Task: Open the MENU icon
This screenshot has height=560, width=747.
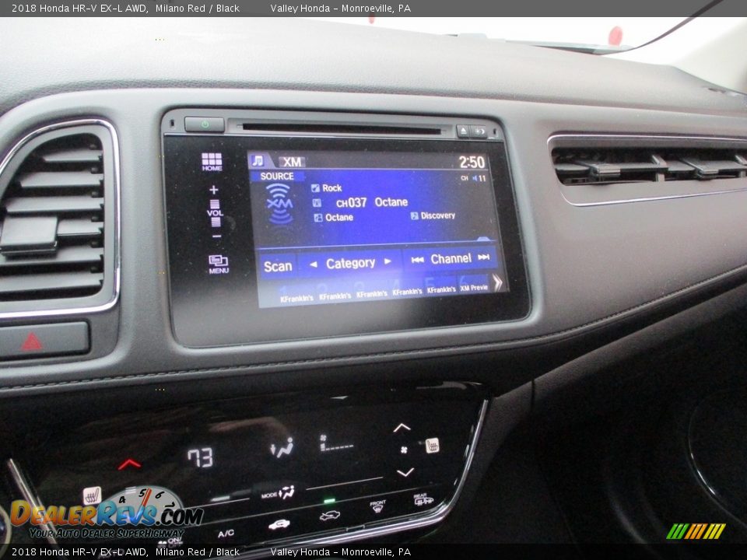Action: pos(219,264)
